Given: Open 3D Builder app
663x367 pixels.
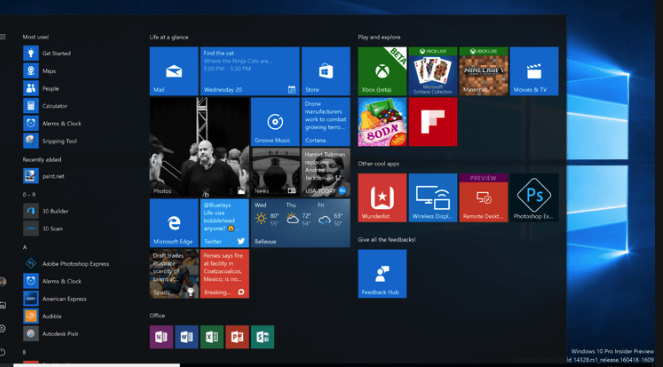Looking at the screenshot, I should tap(46, 211).
